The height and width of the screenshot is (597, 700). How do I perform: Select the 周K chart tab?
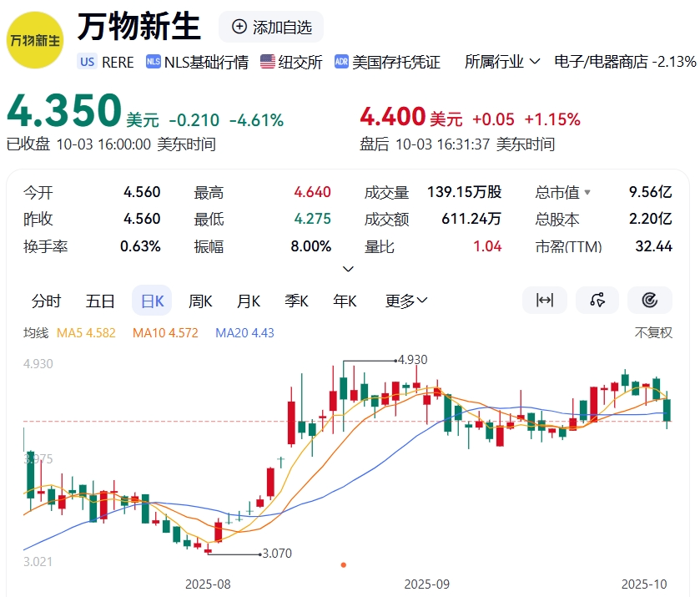pyautogui.click(x=200, y=301)
